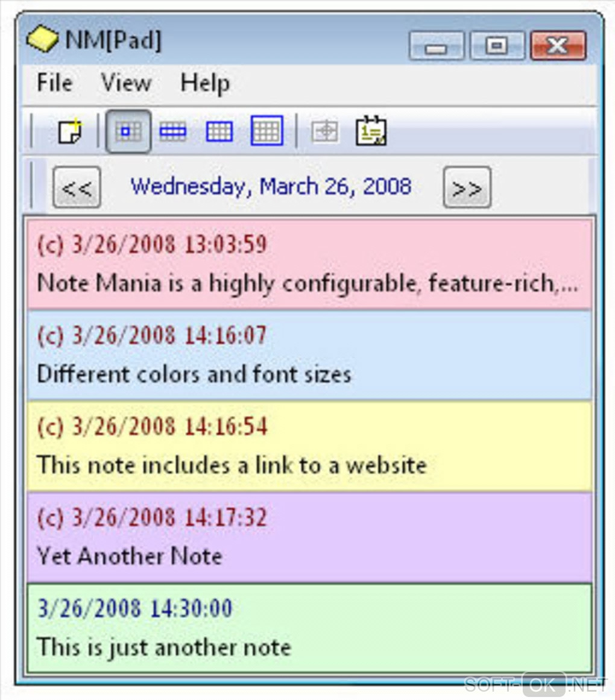Click timestamp 3/26/2008 14:30:00
This screenshot has width=615, height=700.
pyautogui.click(x=135, y=608)
